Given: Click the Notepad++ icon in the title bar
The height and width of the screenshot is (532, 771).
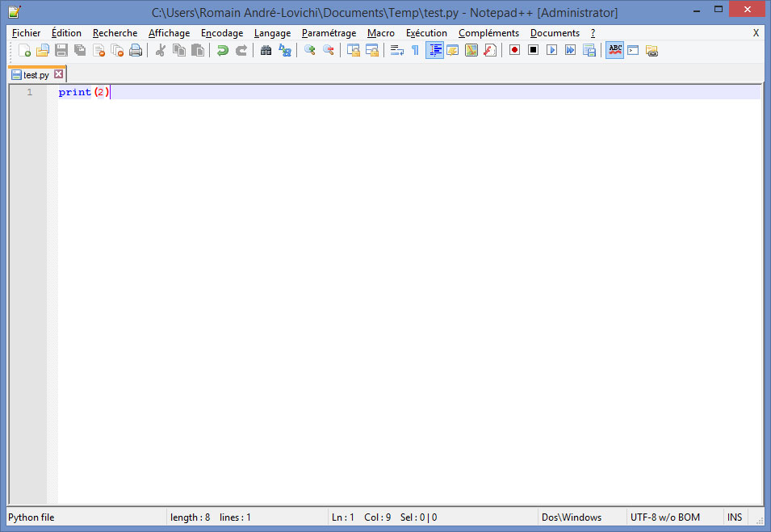Looking at the screenshot, I should pyautogui.click(x=15, y=12).
